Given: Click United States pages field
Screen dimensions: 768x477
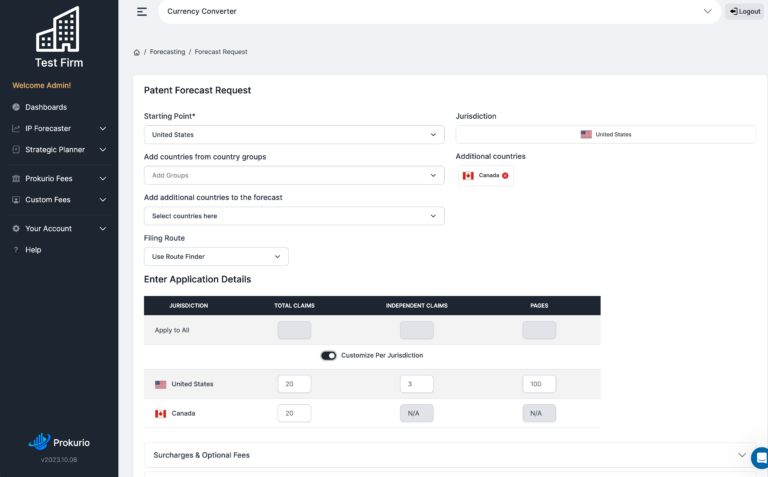Looking at the screenshot, I should point(539,384).
